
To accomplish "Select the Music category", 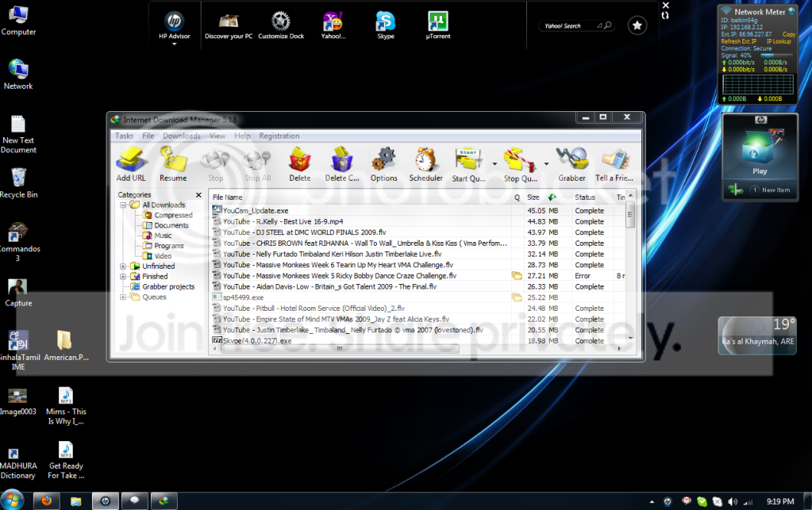I will pyautogui.click(x=163, y=236).
